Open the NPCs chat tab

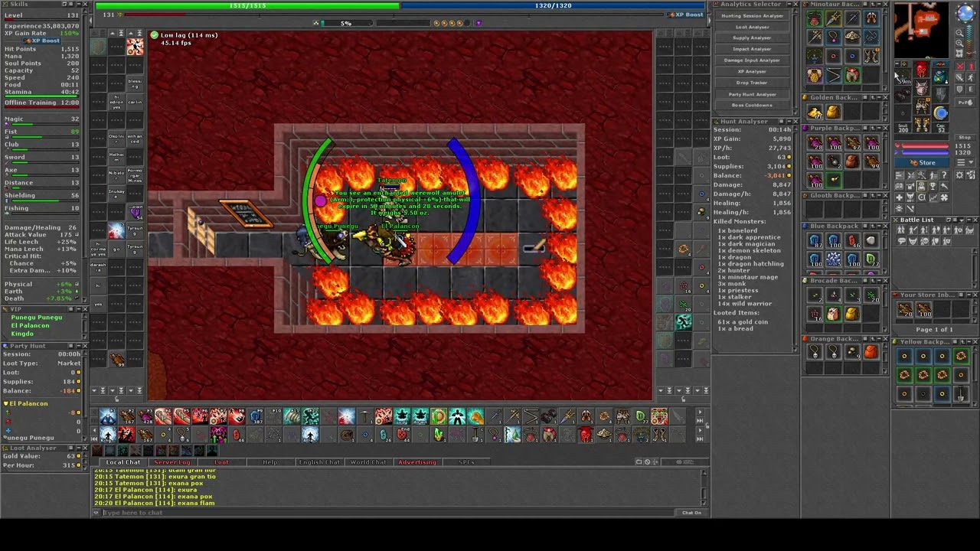pyautogui.click(x=466, y=462)
